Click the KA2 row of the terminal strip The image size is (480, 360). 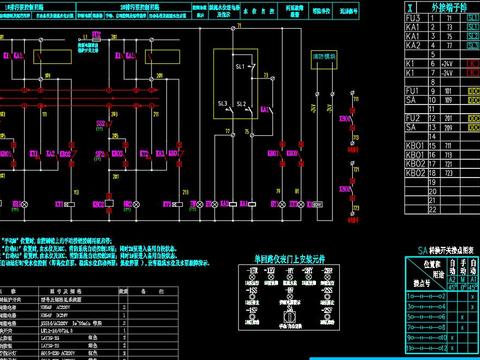click(442, 45)
